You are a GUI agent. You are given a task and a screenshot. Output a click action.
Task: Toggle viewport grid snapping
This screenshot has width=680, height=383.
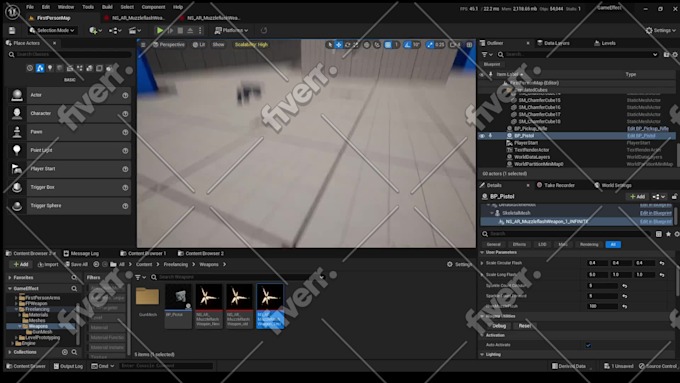(388, 45)
